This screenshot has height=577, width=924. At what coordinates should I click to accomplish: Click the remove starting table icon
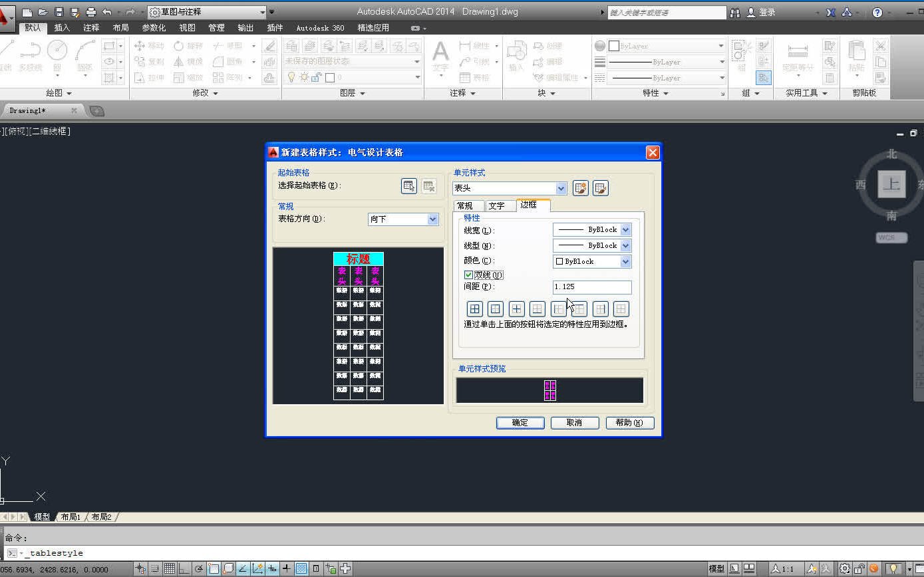point(429,186)
